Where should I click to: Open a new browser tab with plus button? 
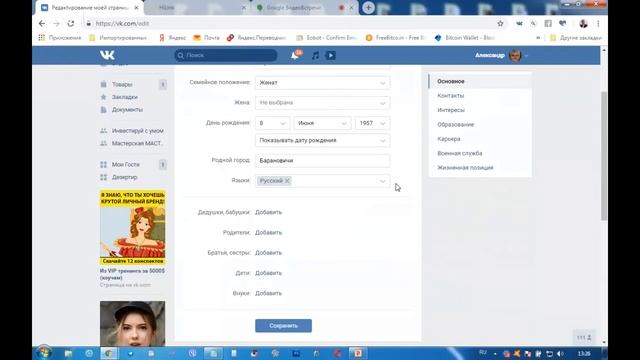click(368, 7)
